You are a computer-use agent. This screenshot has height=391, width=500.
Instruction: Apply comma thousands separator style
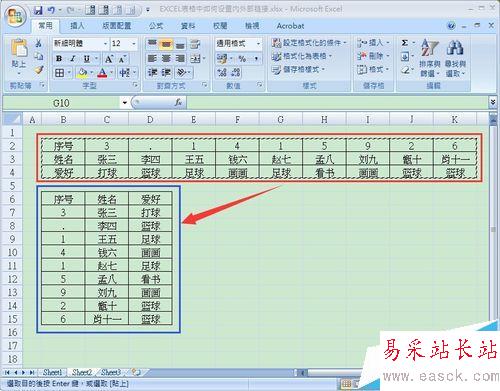point(256,59)
